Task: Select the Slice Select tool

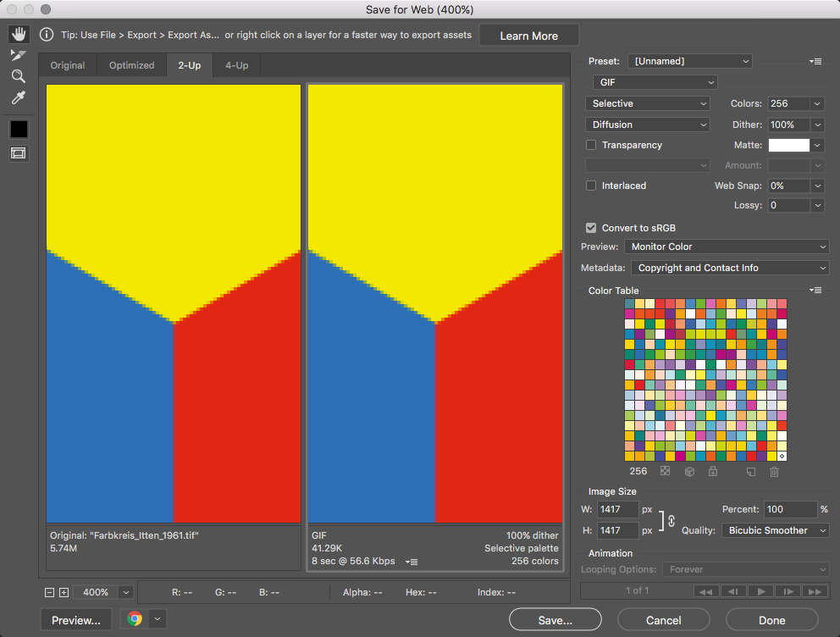Action: [19, 56]
